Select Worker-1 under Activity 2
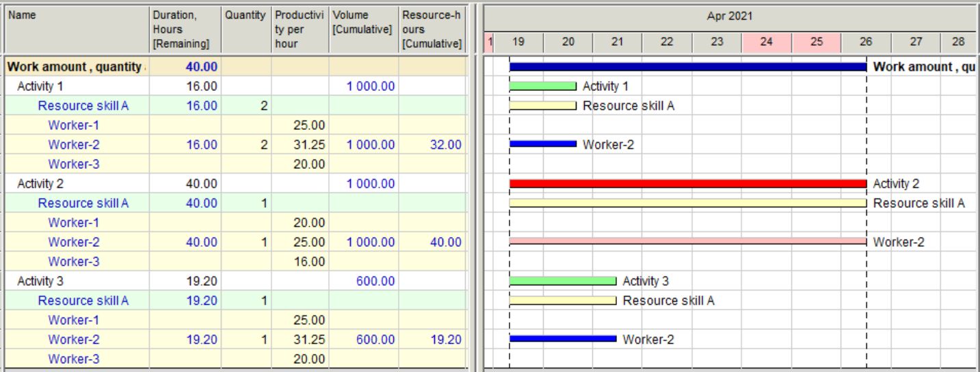 (73, 222)
